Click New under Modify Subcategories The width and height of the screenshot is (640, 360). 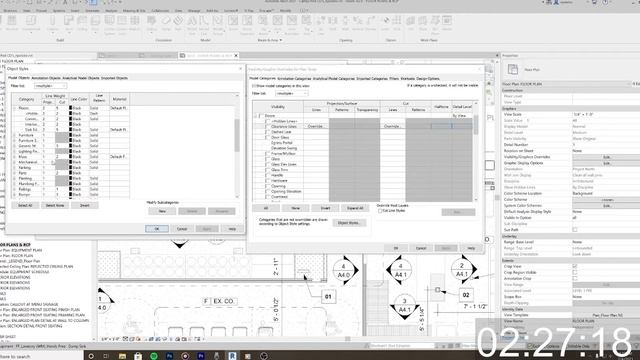pos(162,211)
